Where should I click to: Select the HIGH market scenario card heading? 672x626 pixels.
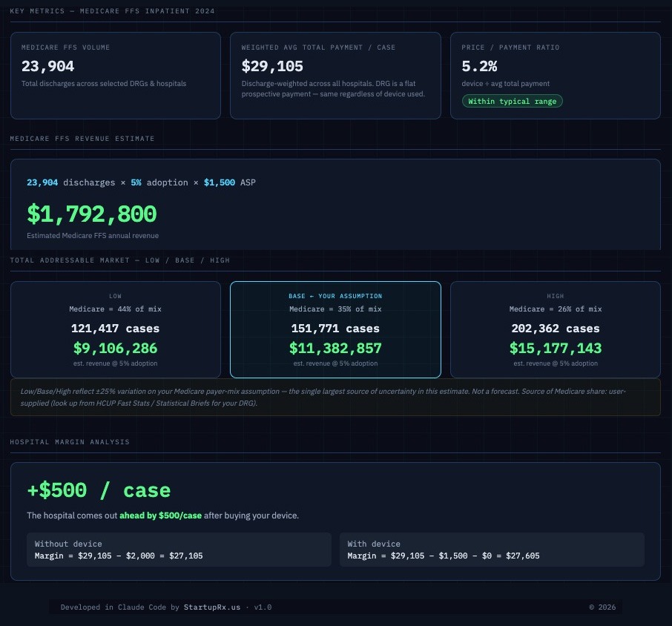click(556, 296)
